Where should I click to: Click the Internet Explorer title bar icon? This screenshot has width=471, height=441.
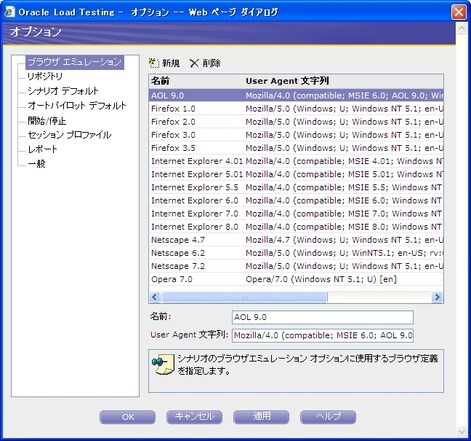click(x=9, y=12)
